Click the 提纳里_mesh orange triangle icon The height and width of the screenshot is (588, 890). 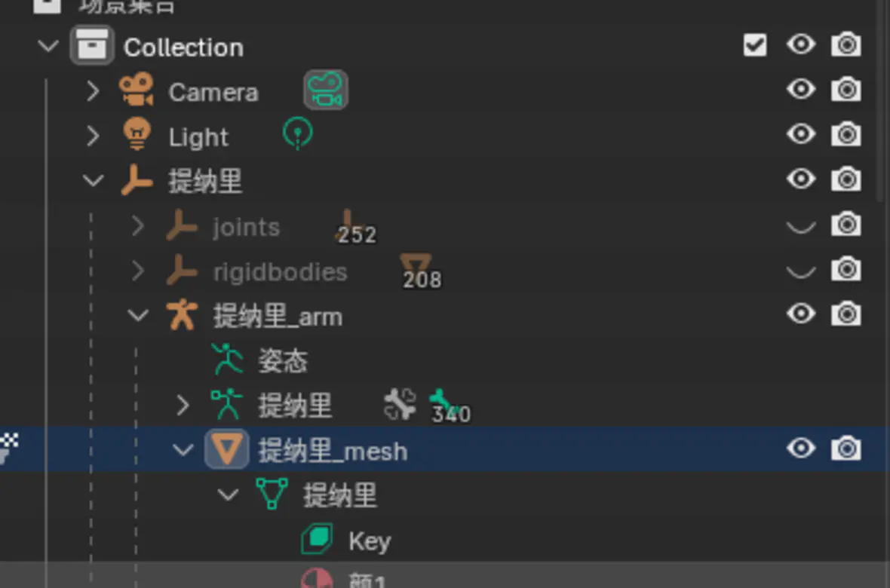click(x=227, y=450)
